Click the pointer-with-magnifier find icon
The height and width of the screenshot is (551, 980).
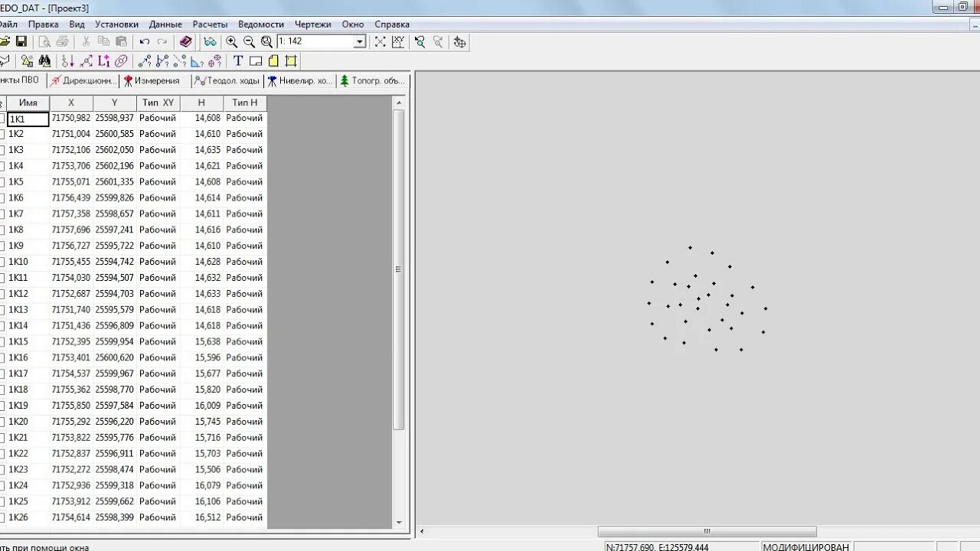point(420,41)
